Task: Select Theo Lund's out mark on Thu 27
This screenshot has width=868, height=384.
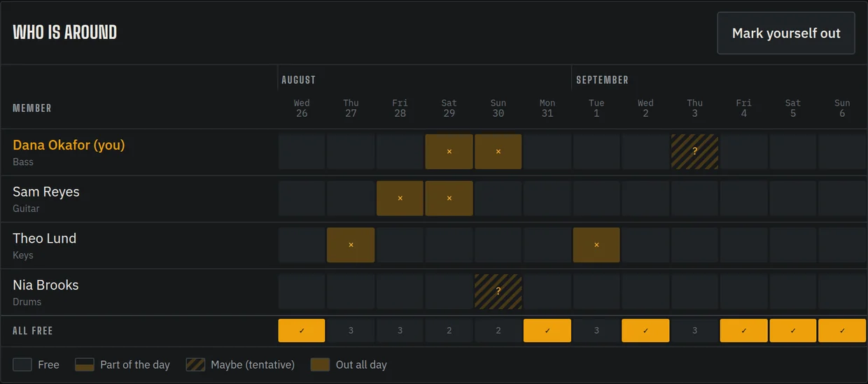Action: pos(351,245)
